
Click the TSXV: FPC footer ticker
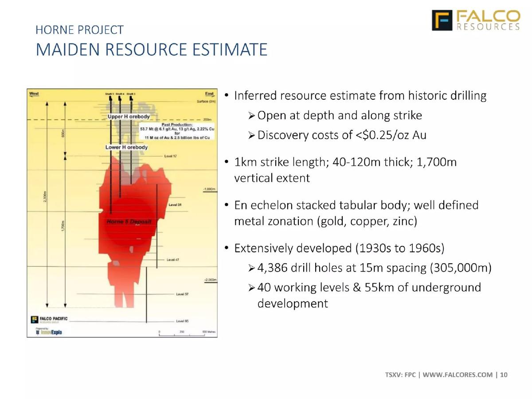(400, 375)
